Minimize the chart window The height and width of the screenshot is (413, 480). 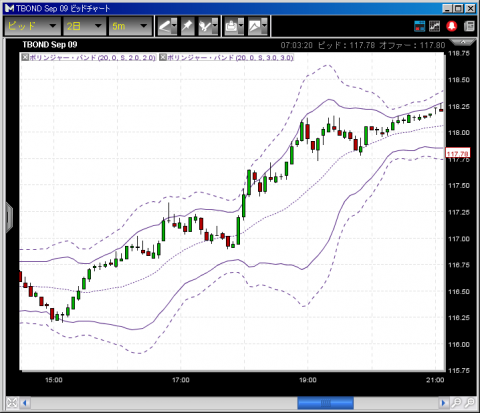pyautogui.click(x=447, y=9)
